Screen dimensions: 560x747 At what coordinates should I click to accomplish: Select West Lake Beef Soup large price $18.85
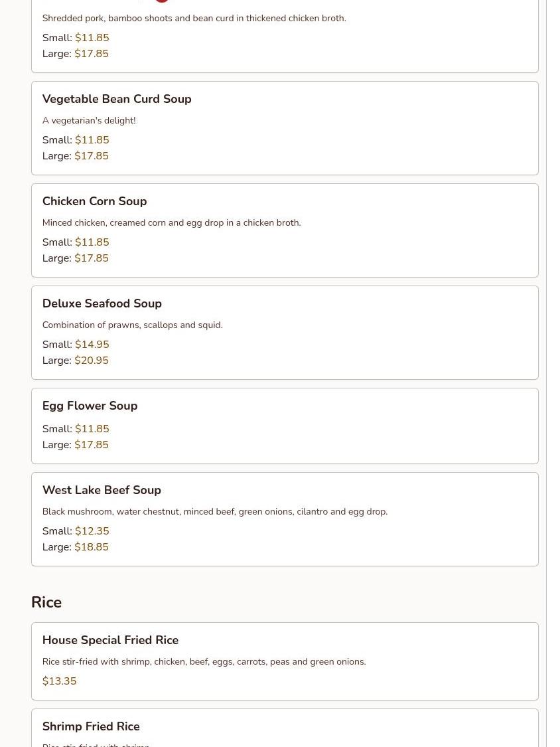(x=92, y=547)
